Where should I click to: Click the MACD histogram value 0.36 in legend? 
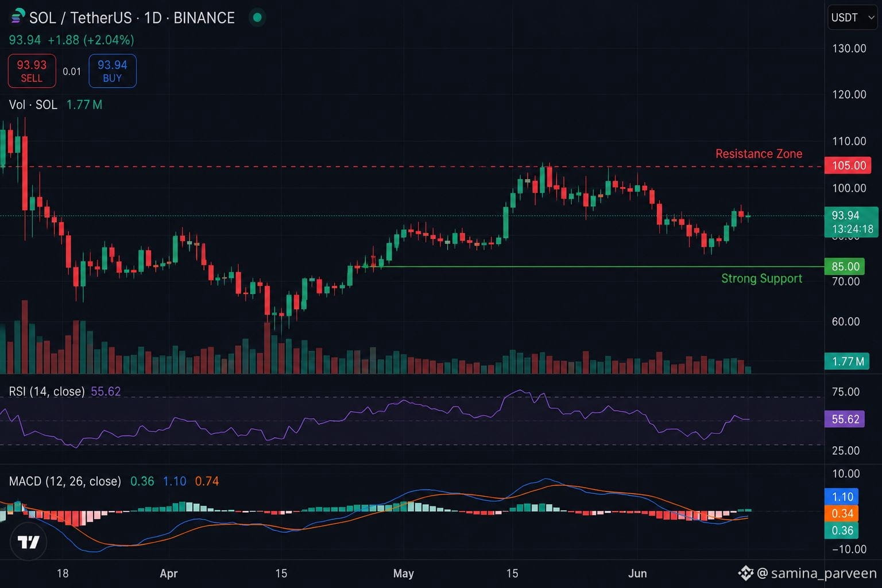[142, 481]
